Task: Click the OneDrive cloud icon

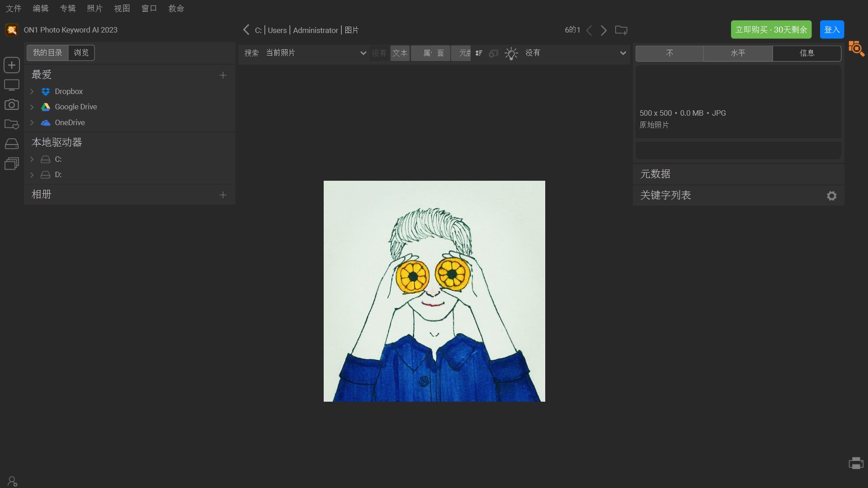Action: (46, 122)
